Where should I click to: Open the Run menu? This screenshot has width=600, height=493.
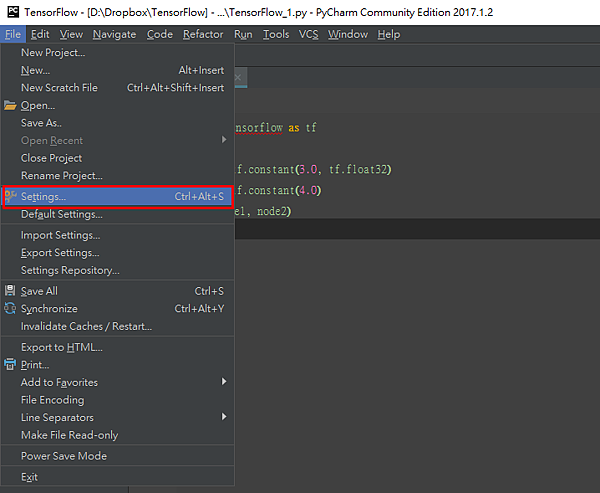pyautogui.click(x=243, y=34)
